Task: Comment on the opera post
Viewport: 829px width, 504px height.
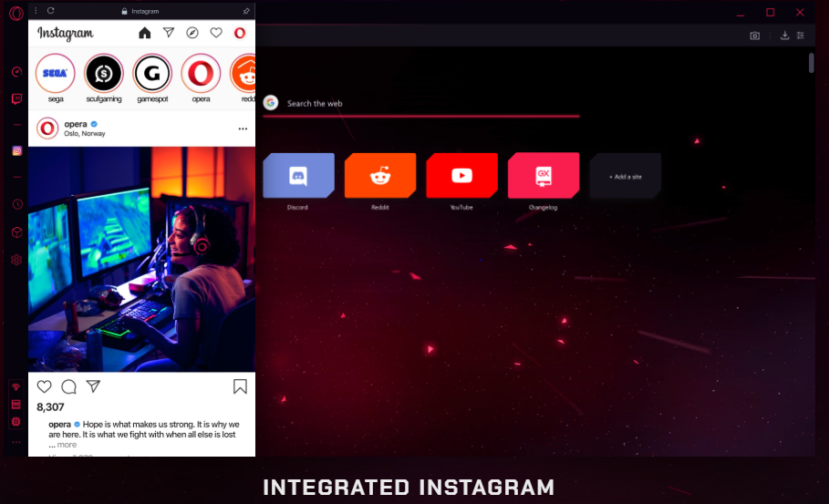Action: coord(68,386)
